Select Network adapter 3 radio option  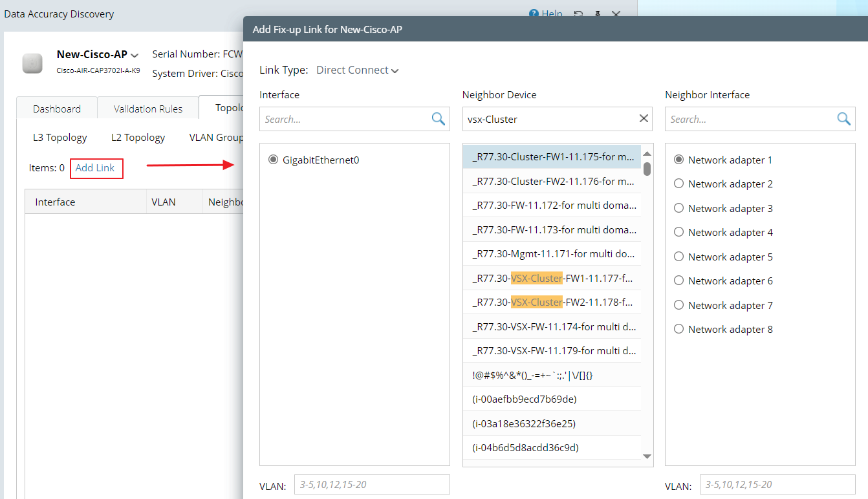coord(678,208)
